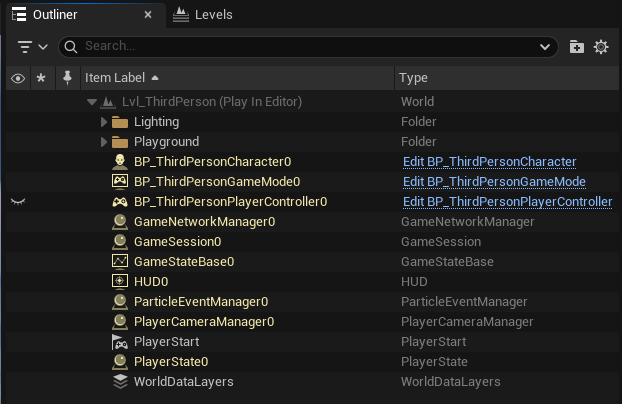The height and width of the screenshot is (404, 622).
Task: Click the add new folder icon
Action: [577, 47]
